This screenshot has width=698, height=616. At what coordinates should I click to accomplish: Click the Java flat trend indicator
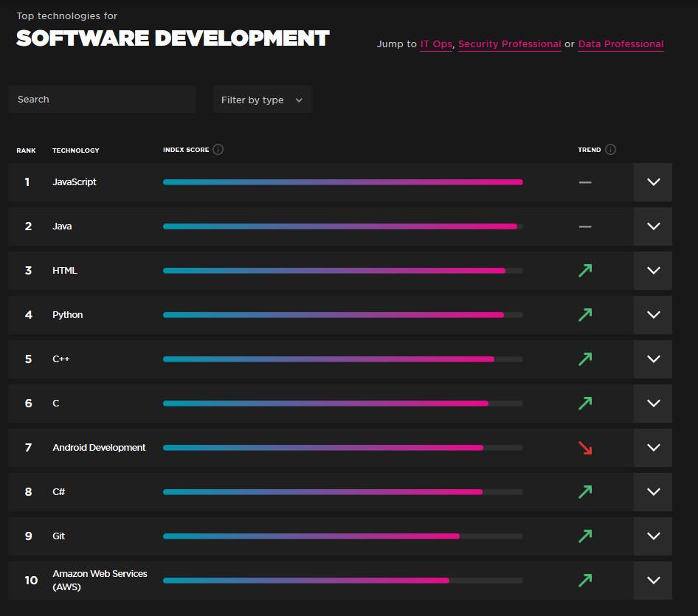(x=585, y=226)
